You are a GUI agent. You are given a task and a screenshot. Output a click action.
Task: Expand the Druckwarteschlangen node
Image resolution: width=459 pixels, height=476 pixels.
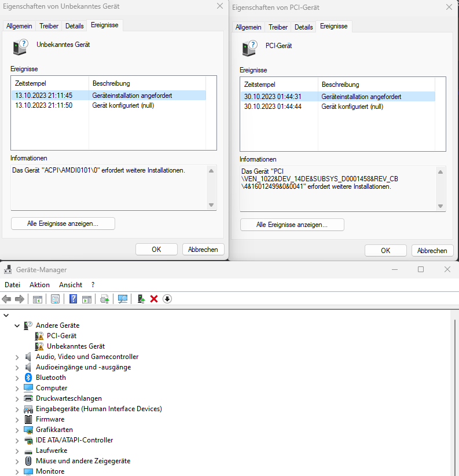[17, 399]
